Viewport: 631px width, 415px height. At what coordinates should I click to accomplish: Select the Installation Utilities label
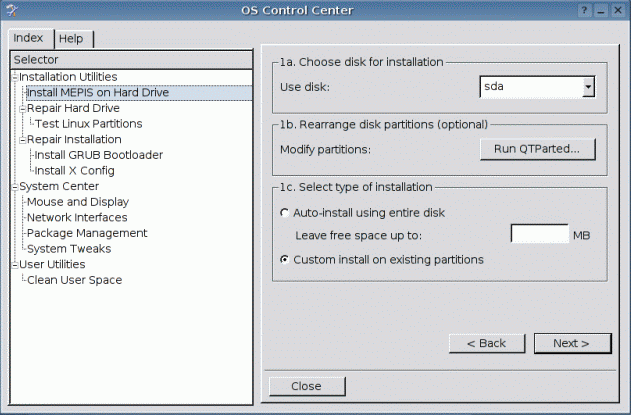click(68, 77)
